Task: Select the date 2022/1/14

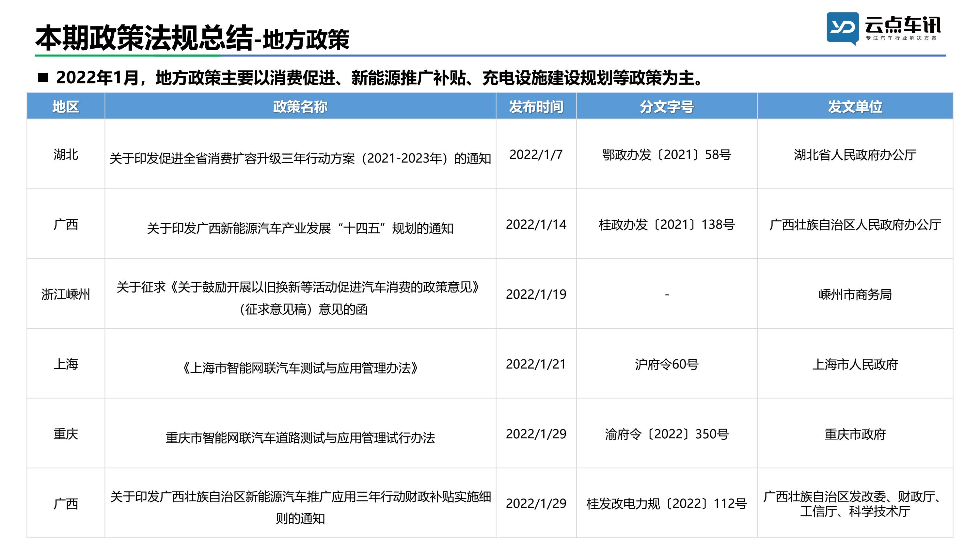Action: [536, 225]
